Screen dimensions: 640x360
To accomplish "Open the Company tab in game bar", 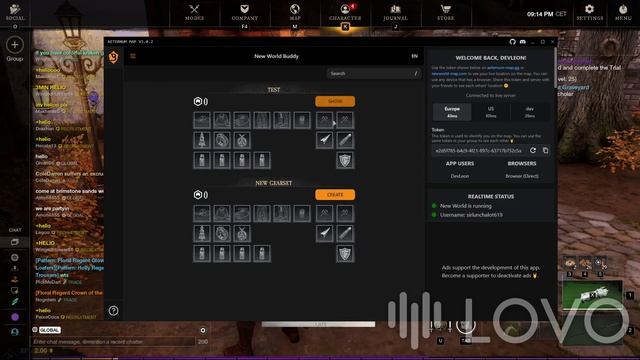I will point(244,12).
